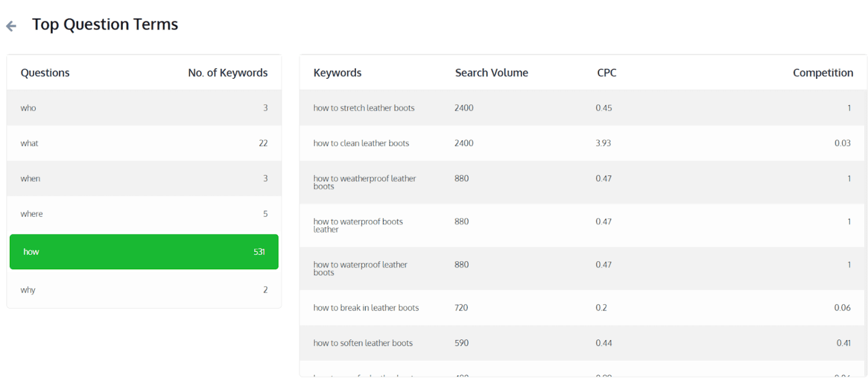This screenshot has width=868, height=384.
Task: Sort by Search Volume column header
Action: click(x=491, y=73)
